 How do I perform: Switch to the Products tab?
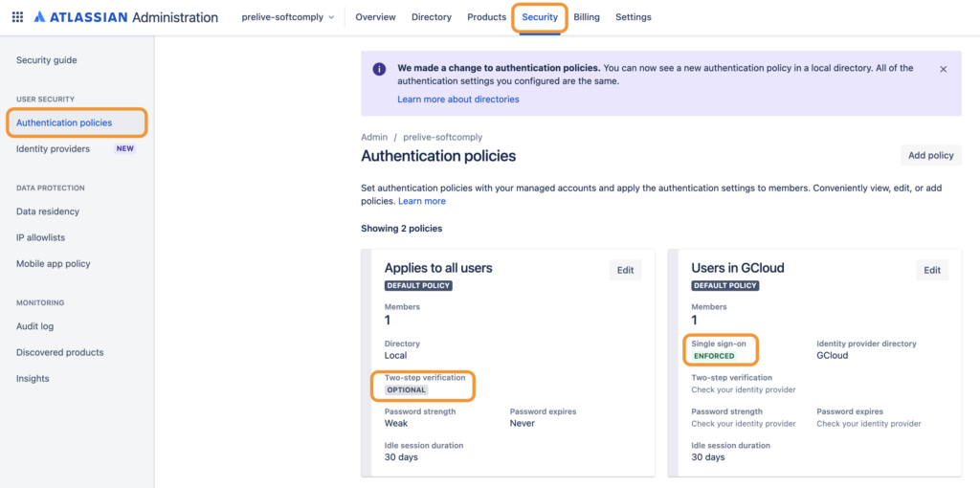[486, 17]
